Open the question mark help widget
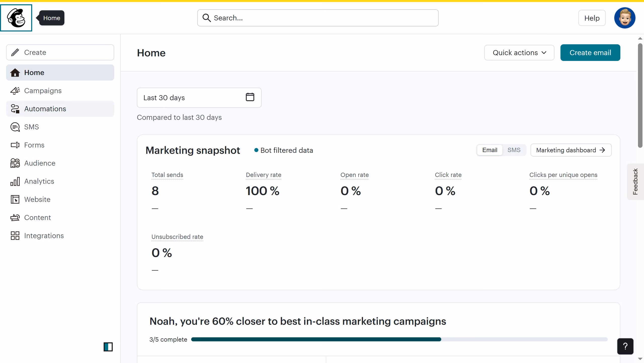Viewport: 644px width, 363px height. [x=625, y=346]
